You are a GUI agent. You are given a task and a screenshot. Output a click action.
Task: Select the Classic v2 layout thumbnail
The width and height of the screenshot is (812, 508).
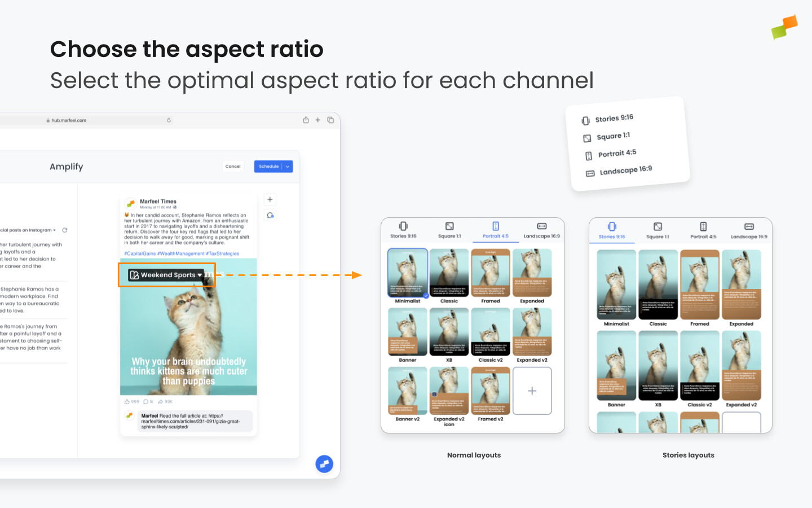pyautogui.click(x=491, y=332)
